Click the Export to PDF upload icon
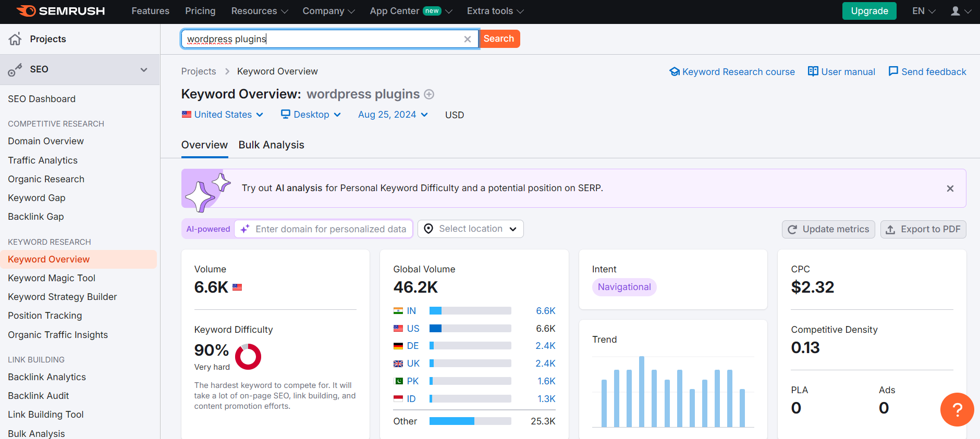 [891, 230]
